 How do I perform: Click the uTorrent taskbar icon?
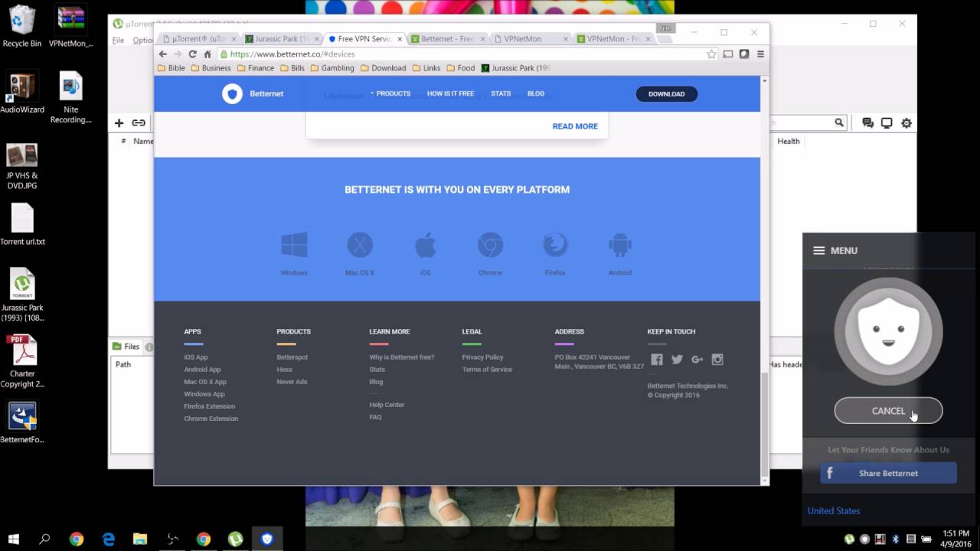coord(235,539)
